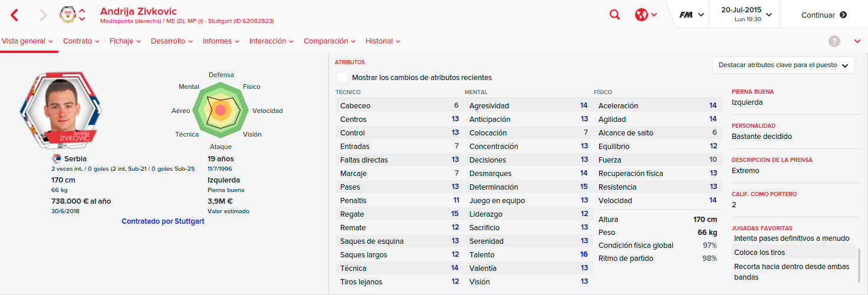
Task: Enable Mostrar los cambios de atributos recientes
Action: tap(342, 78)
